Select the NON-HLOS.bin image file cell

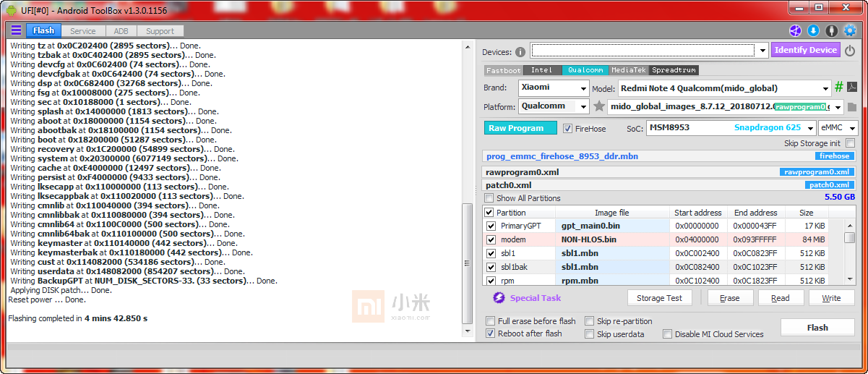(611, 239)
